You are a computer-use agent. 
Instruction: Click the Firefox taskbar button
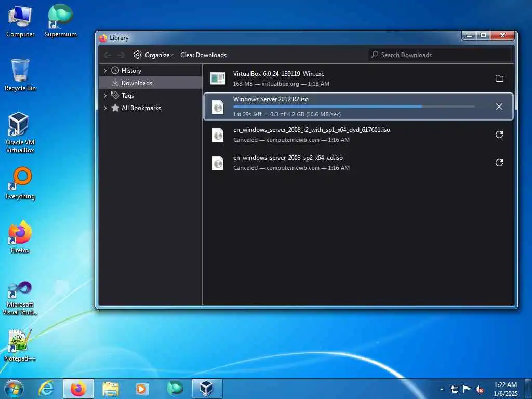point(78,389)
